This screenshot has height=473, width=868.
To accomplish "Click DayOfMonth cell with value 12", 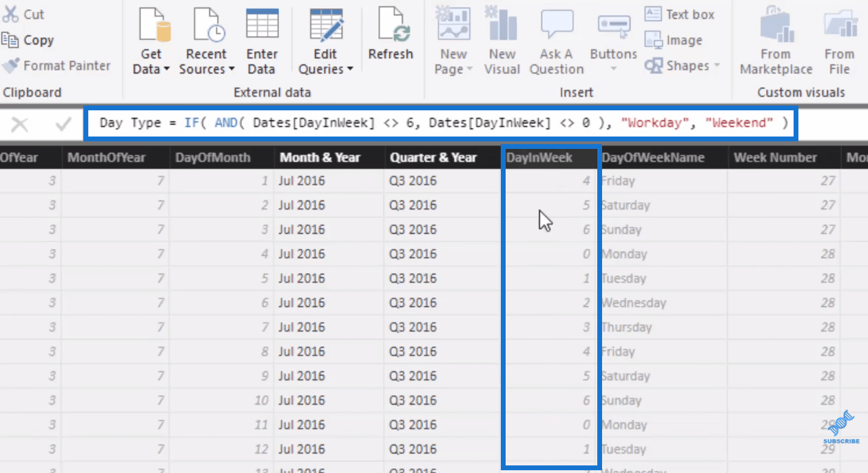I will (x=222, y=449).
